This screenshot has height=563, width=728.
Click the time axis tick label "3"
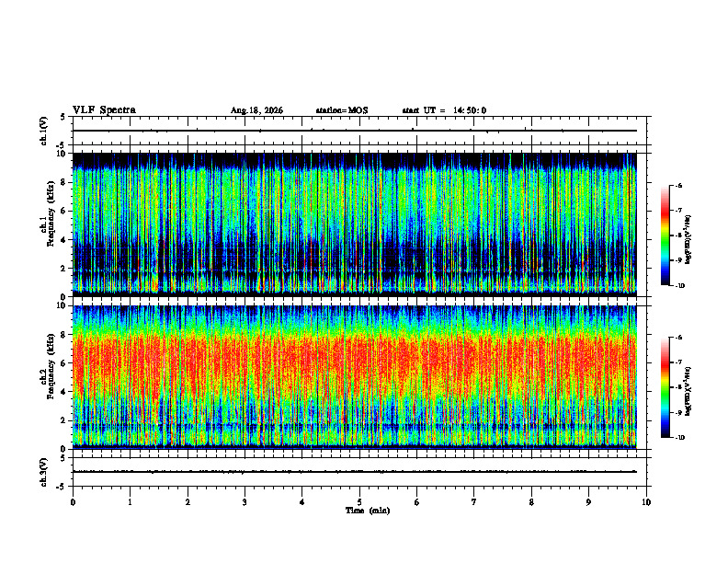tap(245, 502)
